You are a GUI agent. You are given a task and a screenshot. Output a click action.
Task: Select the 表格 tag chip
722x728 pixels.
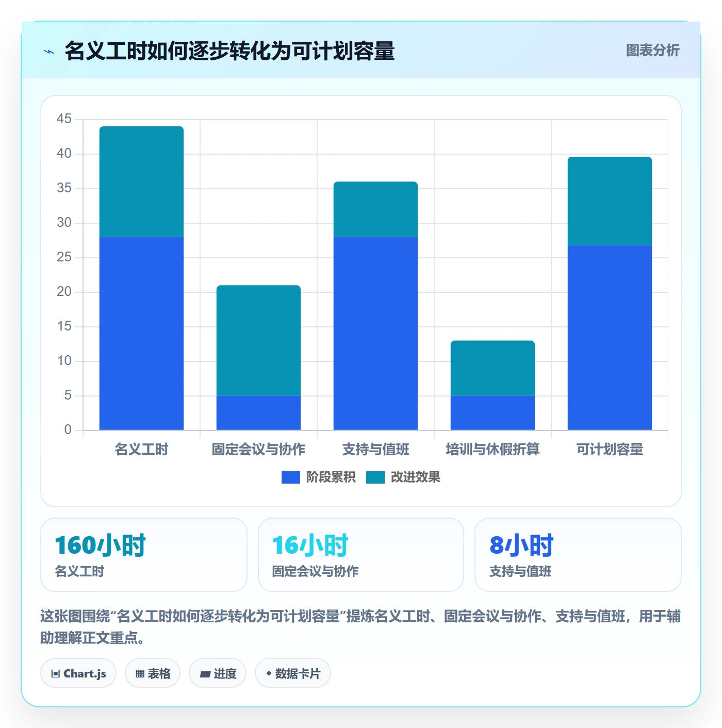(153, 673)
